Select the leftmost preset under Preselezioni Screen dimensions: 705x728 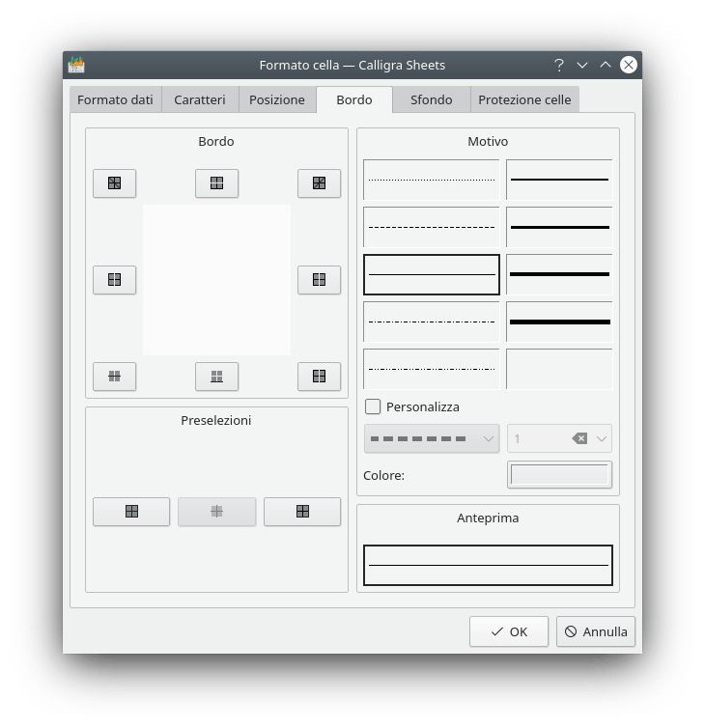pos(131,512)
